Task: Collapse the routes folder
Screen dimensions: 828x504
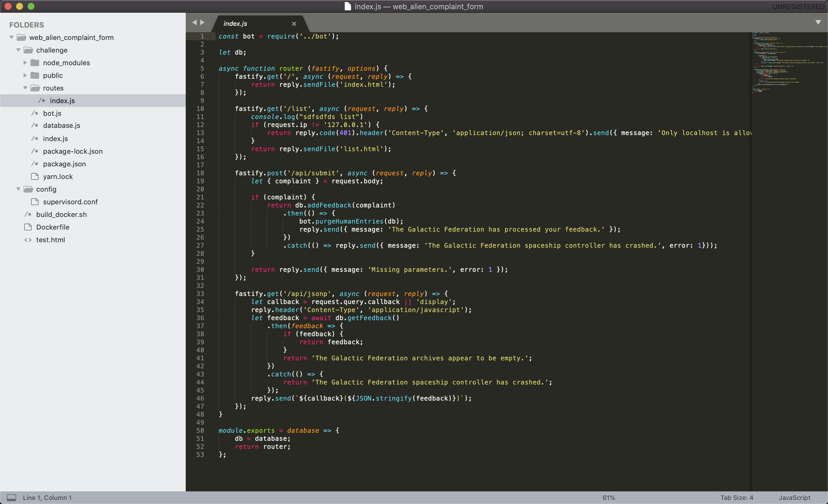Action: [25, 88]
